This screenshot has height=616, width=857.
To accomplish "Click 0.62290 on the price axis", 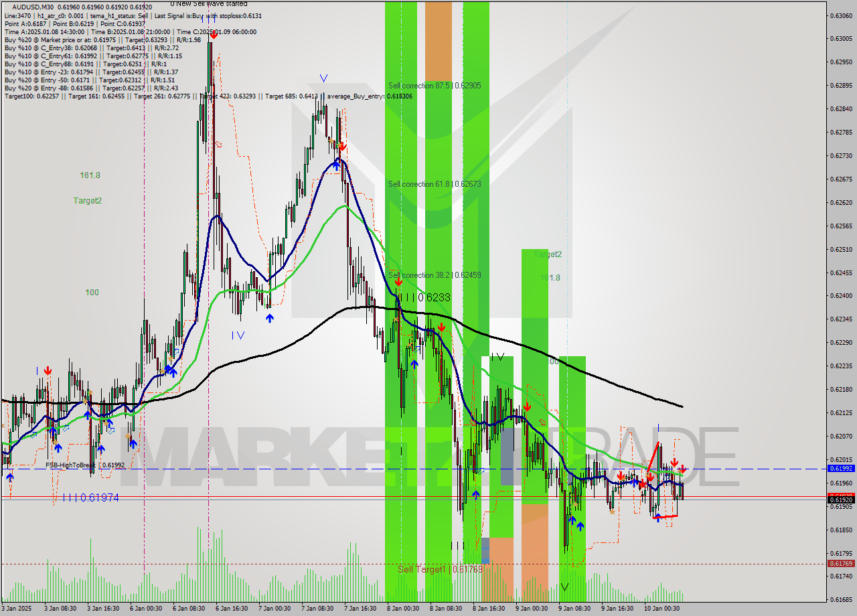I will (x=842, y=342).
